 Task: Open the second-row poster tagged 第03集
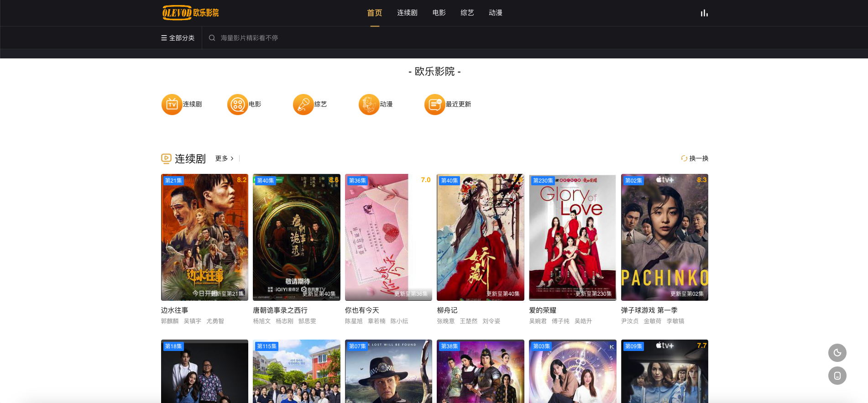pos(573,372)
